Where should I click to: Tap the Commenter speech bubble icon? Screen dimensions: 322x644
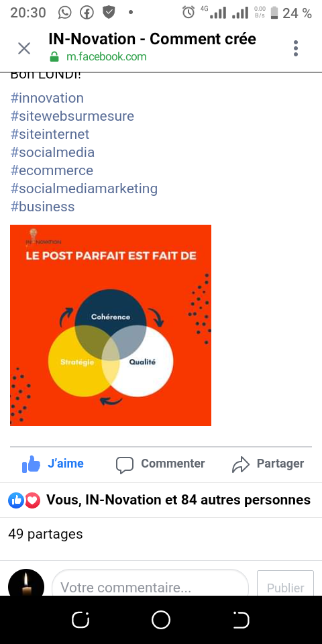pyautogui.click(x=125, y=465)
